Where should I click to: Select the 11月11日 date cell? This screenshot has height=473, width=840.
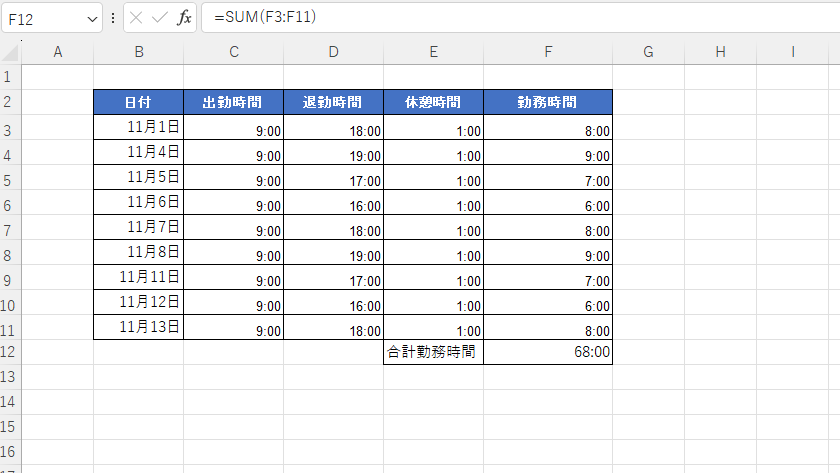coord(139,277)
